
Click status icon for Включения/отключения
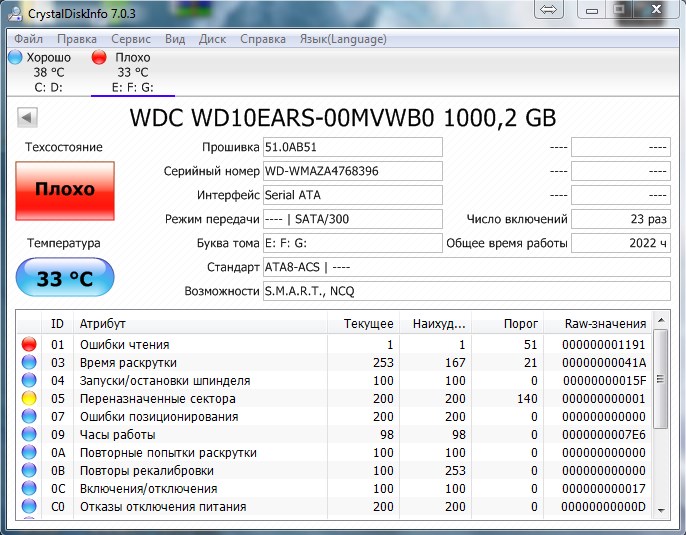tap(29, 488)
